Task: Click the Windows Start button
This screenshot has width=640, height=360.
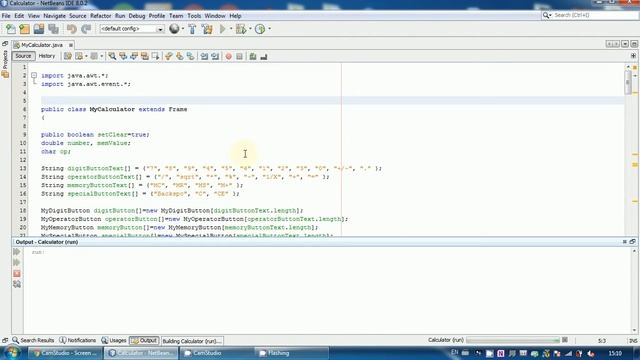Action: (x=11, y=353)
